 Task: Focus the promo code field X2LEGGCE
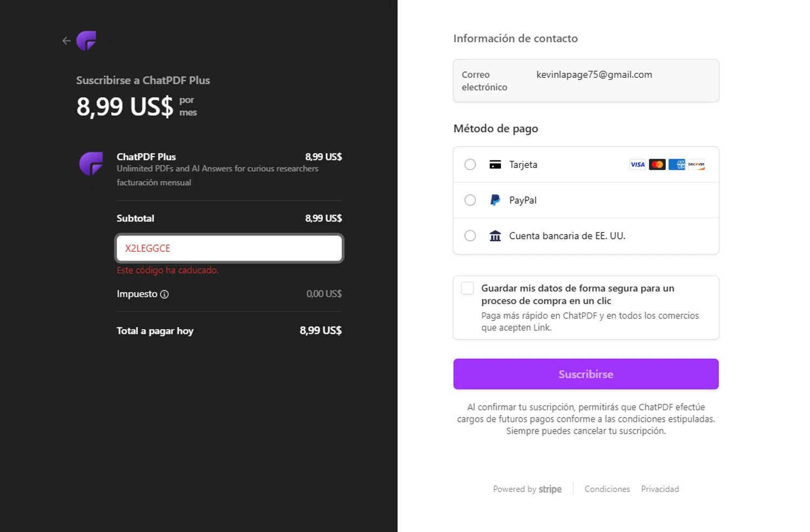pos(229,248)
